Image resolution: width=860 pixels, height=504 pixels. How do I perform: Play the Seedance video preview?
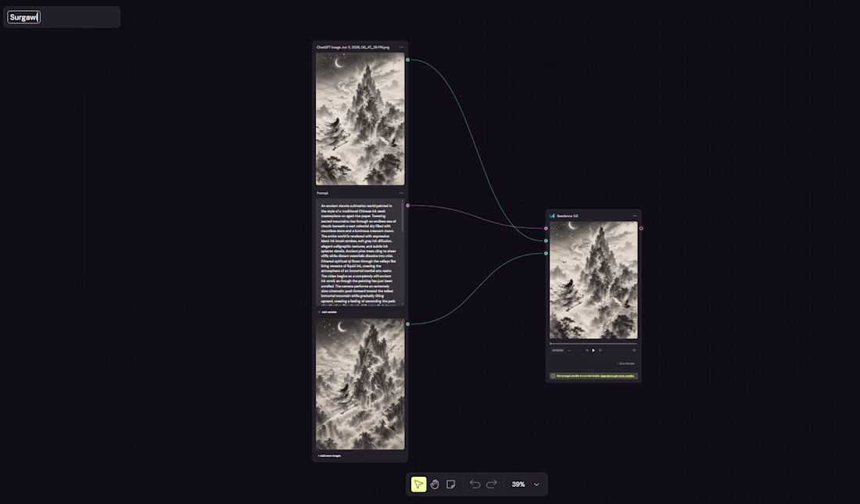pos(593,350)
